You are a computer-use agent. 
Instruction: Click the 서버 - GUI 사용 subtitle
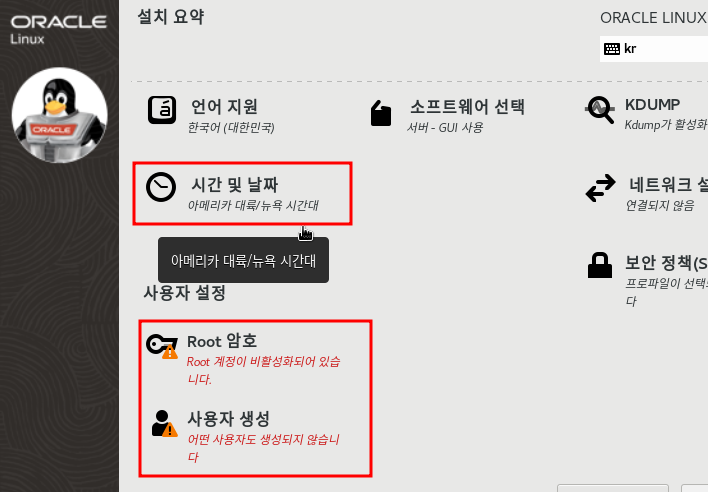(x=445, y=128)
